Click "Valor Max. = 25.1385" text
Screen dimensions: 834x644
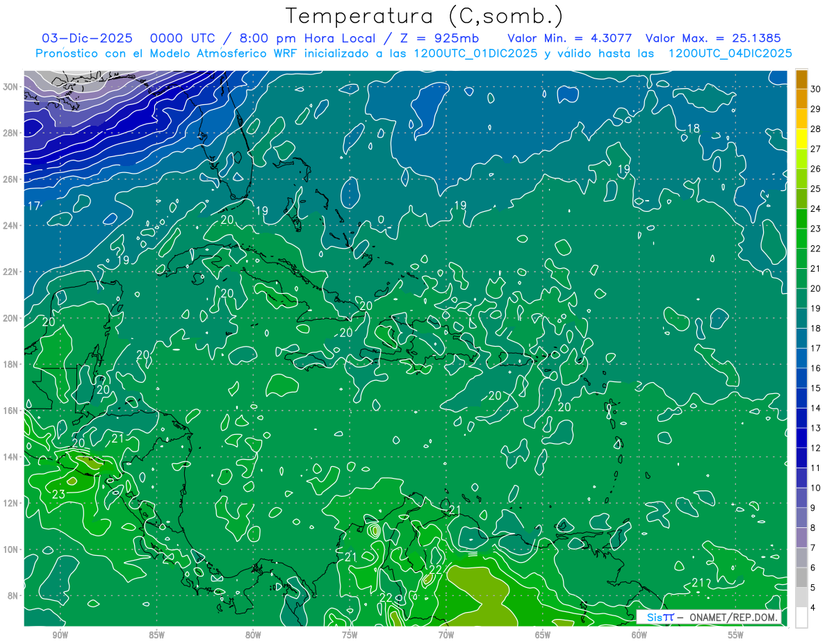[x=713, y=38]
